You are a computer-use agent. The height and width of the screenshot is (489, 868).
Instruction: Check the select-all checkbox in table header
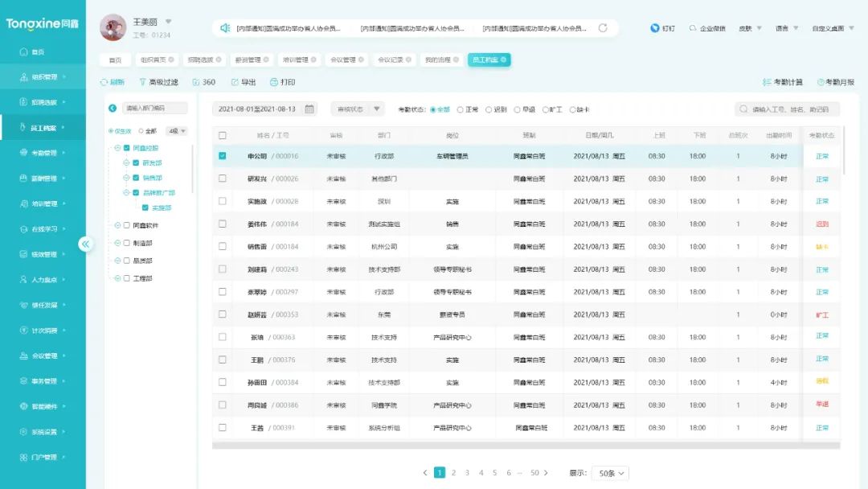223,134
